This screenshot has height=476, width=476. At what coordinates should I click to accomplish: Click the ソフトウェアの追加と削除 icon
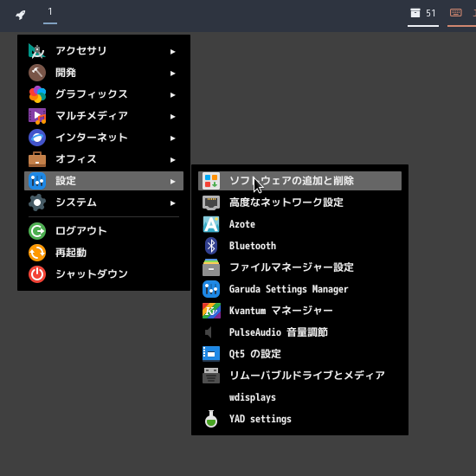coord(211,181)
